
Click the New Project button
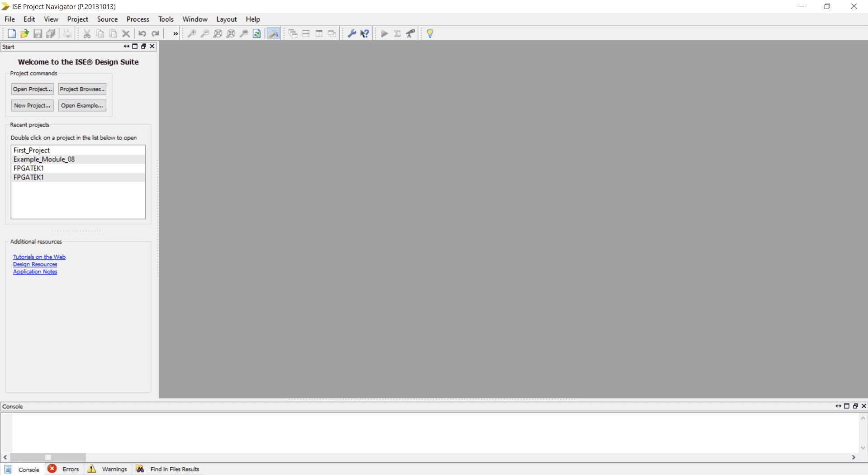tap(32, 105)
